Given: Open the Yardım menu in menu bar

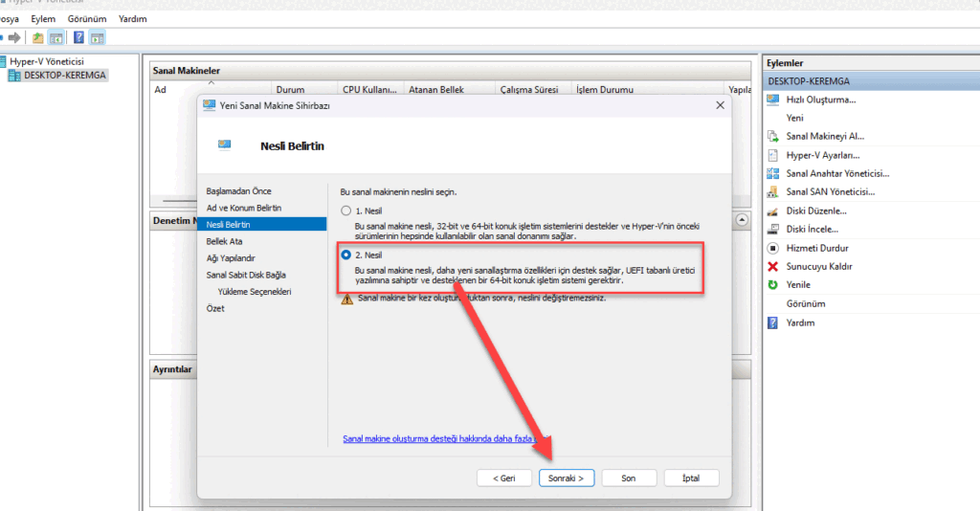Looking at the screenshot, I should pyautogui.click(x=132, y=19).
